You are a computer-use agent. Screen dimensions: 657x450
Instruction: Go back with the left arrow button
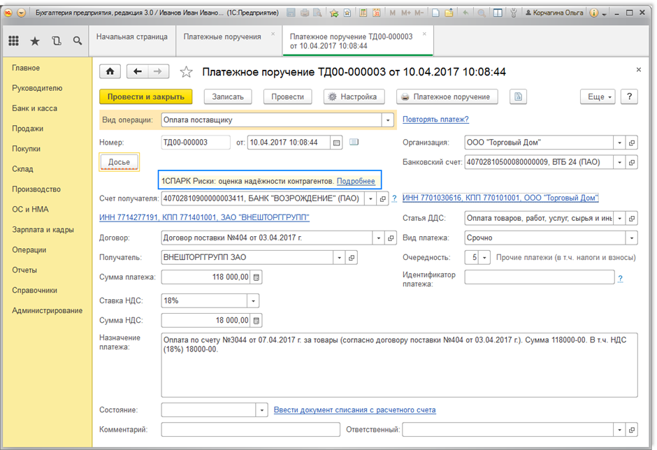pos(137,72)
